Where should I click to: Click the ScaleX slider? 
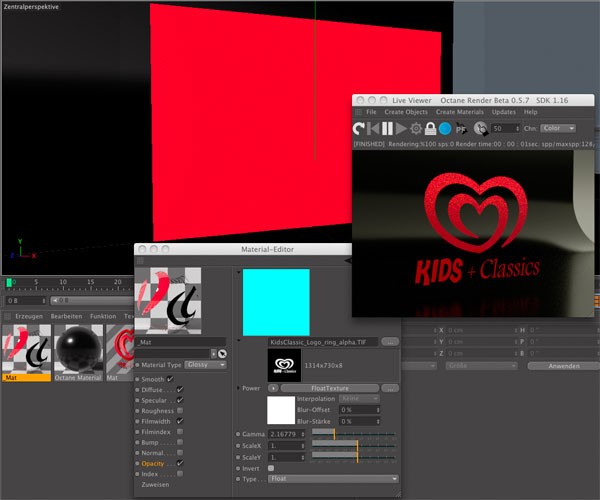(354, 446)
